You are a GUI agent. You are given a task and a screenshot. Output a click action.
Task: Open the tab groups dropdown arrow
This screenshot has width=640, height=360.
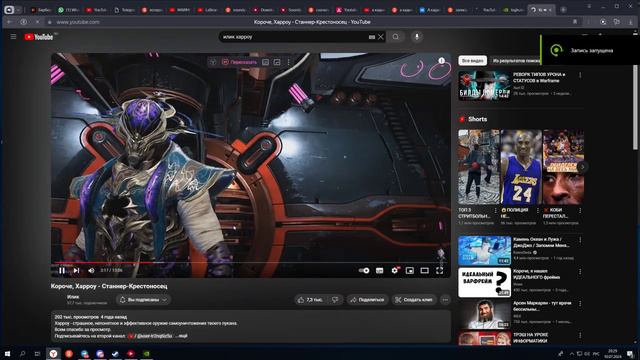tap(18, 10)
